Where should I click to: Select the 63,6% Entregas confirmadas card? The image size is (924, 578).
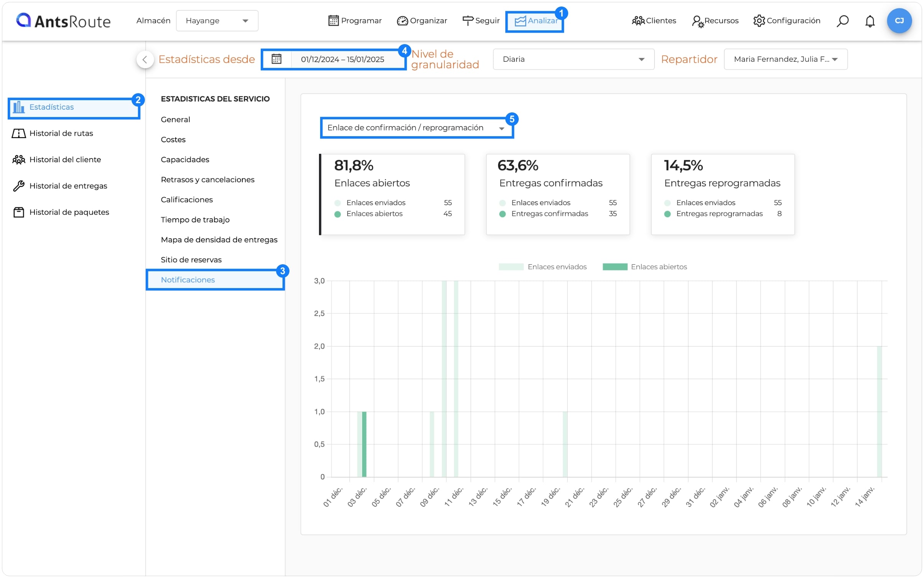point(558,194)
